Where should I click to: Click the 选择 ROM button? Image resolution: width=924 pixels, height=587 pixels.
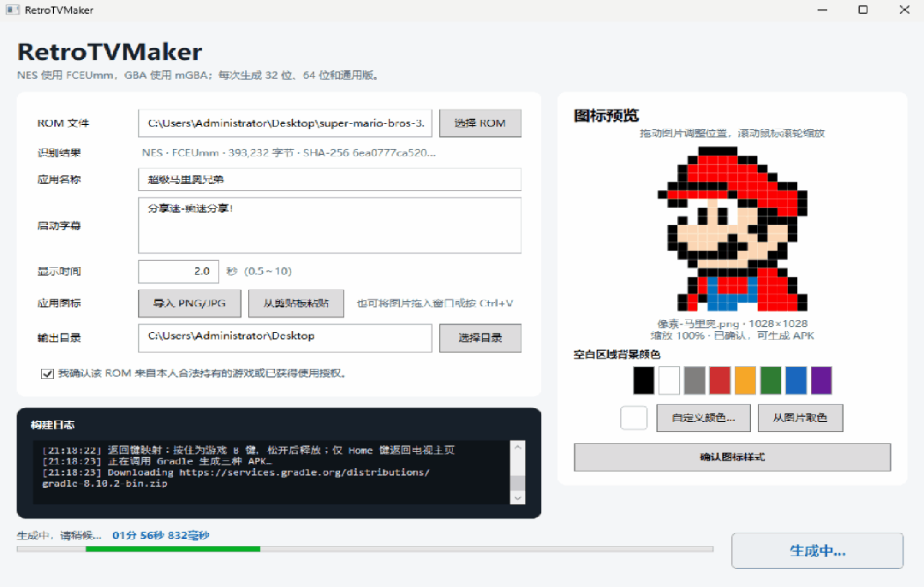tap(480, 123)
